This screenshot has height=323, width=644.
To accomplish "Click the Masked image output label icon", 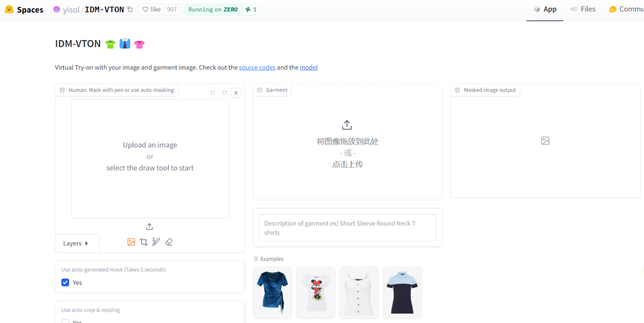I will [x=457, y=90].
